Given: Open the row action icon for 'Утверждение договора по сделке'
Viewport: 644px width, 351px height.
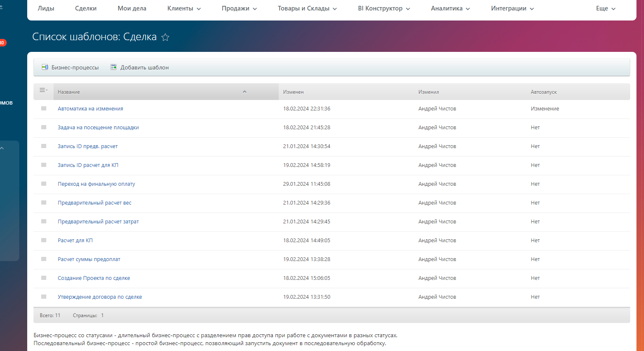Looking at the screenshot, I should pos(44,297).
